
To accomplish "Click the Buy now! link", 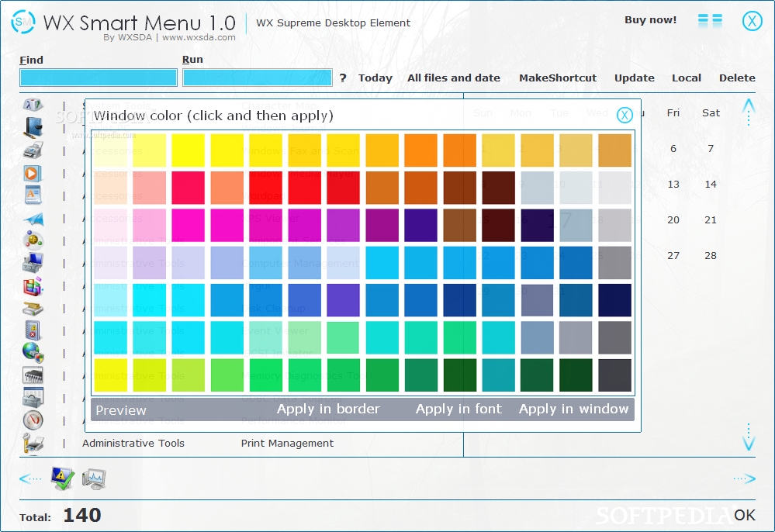I will tap(650, 19).
